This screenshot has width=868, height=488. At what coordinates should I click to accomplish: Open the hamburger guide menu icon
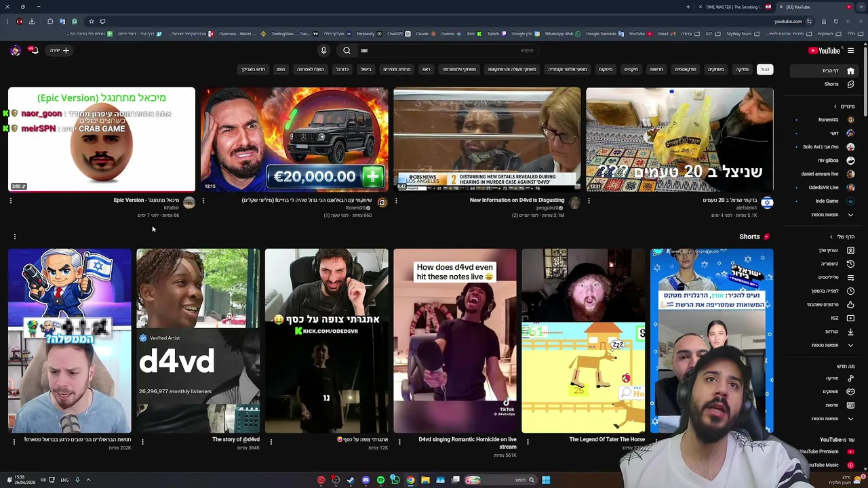click(850, 50)
